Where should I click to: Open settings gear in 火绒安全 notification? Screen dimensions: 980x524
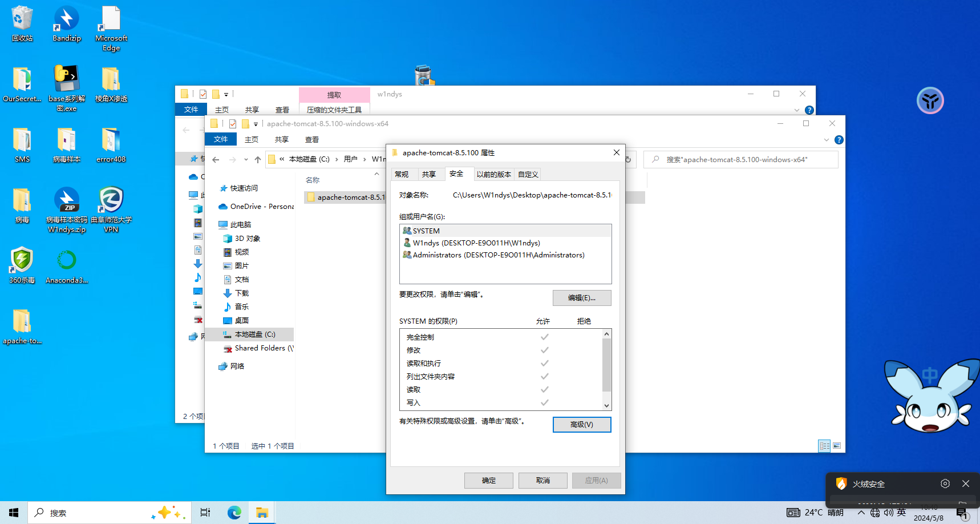tap(945, 483)
